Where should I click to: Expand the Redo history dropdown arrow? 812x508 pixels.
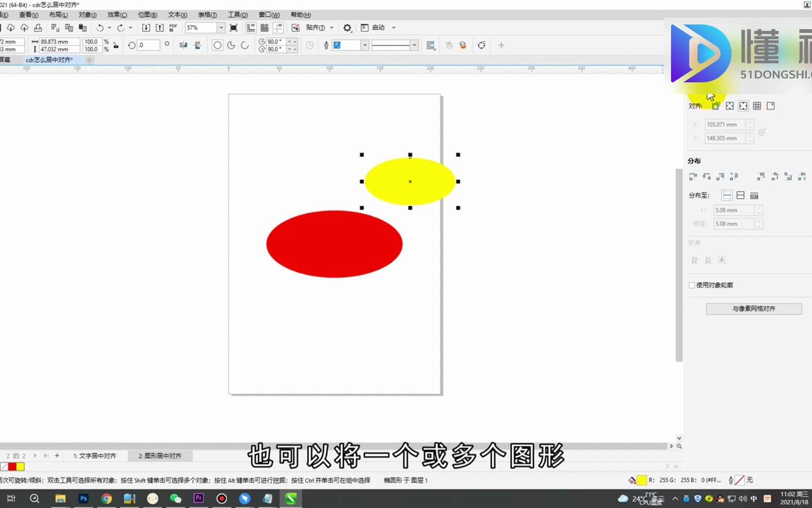tap(131, 28)
